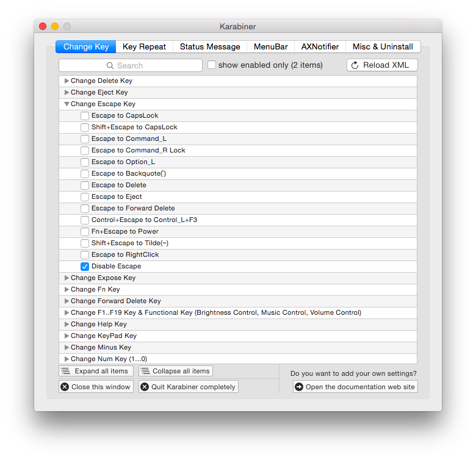Image resolution: width=476 pixels, height=460 pixels.
Task: Click Close this window button
Action: [96, 387]
